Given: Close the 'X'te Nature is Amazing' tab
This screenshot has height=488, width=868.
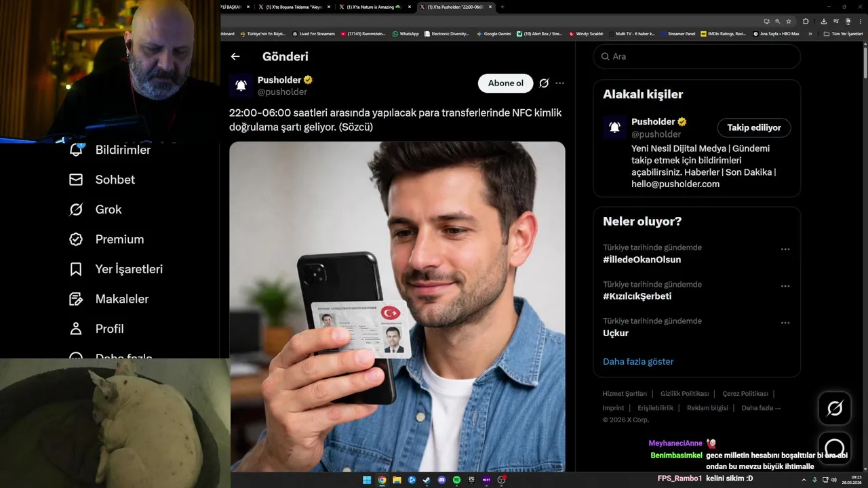Looking at the screenshot, I should pyautogui.click(x=410, y=7).
